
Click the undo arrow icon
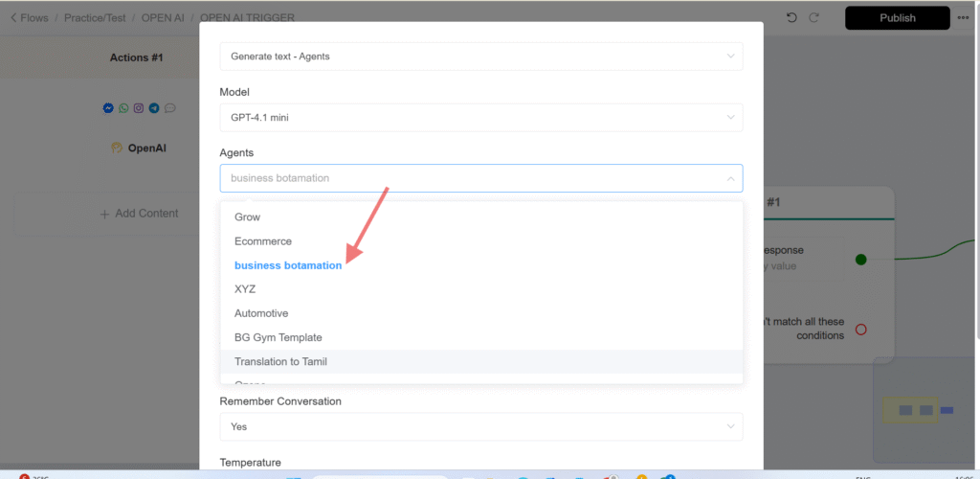coord(791,17)
